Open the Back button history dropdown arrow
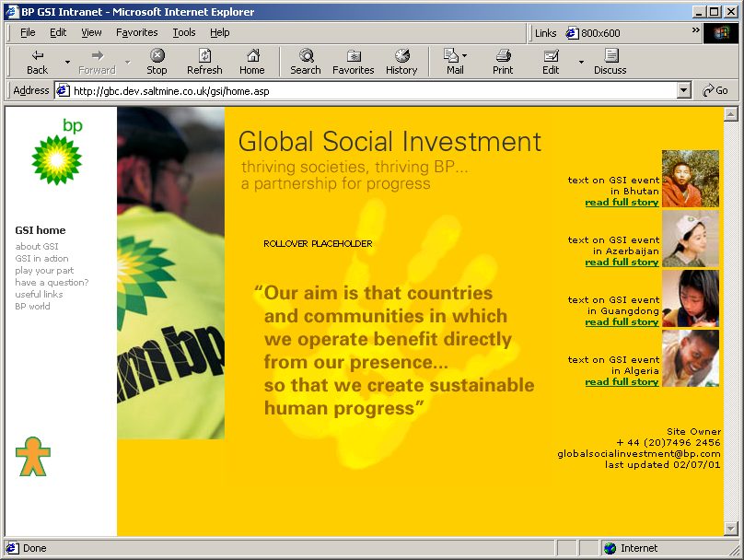This screenshot has width=744, height=560. click(67, 63)
